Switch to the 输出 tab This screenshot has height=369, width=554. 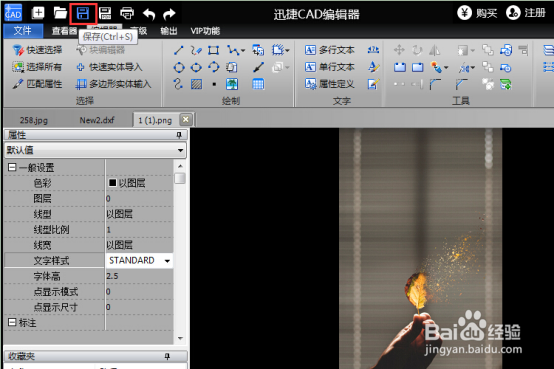click(169, 31)
